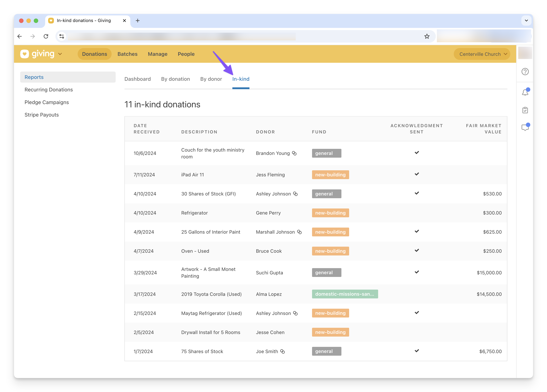
Task: Click acknowledgment checkmark for 75 Shares of Stock
Action: [416, 351]
